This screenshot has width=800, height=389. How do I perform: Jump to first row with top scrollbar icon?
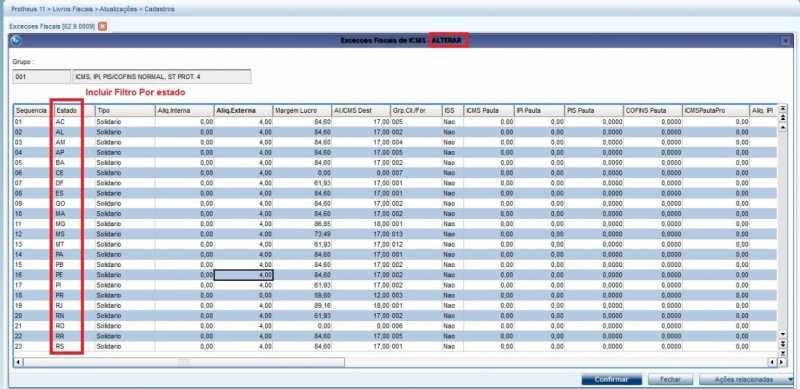tap(783, 108)
